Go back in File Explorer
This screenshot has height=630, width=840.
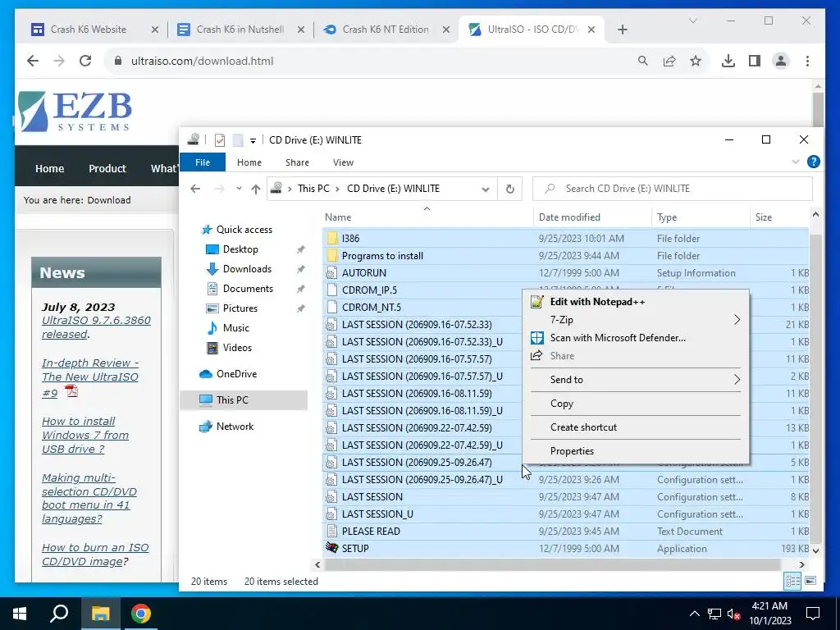point(195,189)
